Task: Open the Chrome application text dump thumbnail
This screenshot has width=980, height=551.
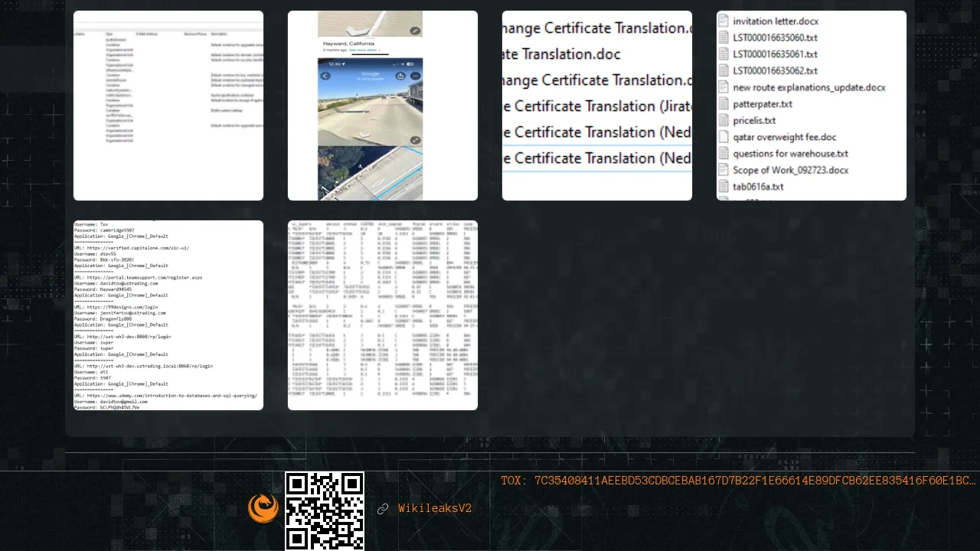Action: tap(168, 315)
